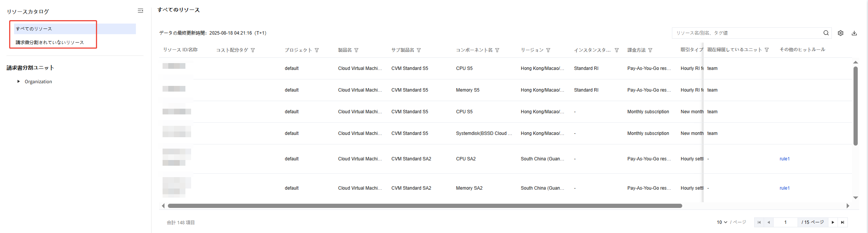
Task: Click the 請求書分割ユニット section heading
Action: 30,68
